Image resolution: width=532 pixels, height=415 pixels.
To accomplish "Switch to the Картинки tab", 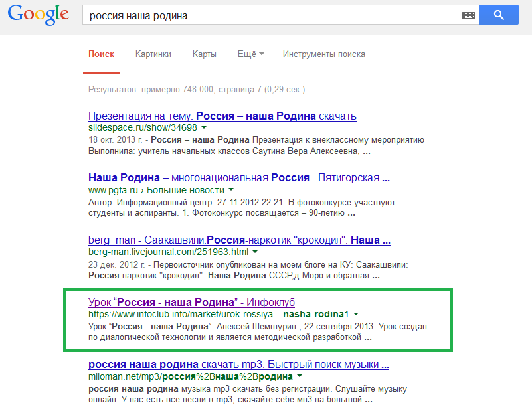I will tap(153, 54).
